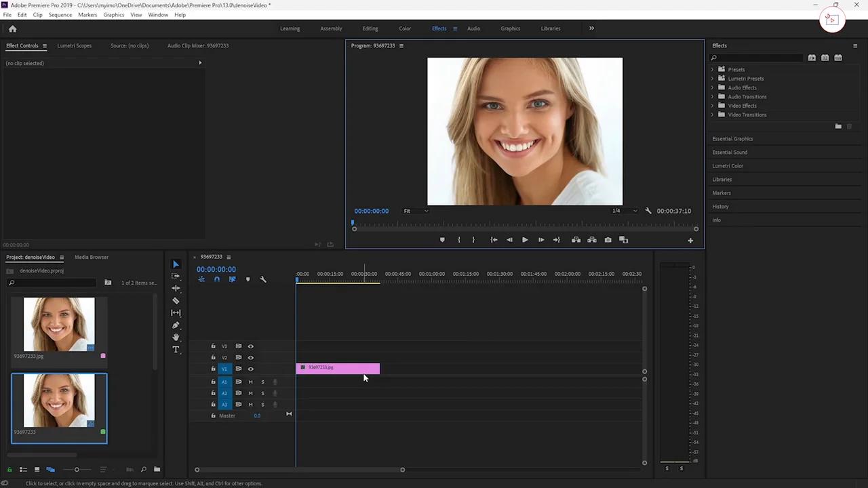Open Lumetri Color panel
This screenshot has height=488, width=868.
[x=728, y=166]
